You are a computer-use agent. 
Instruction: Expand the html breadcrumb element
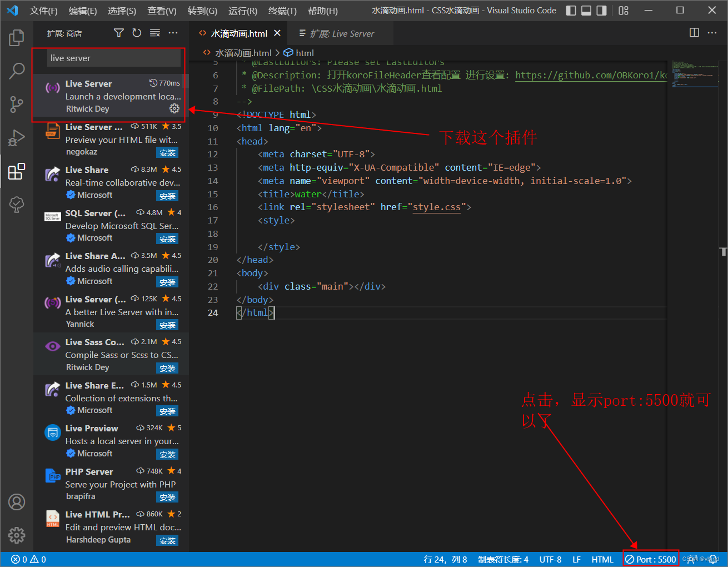click(x=304, y=53)
